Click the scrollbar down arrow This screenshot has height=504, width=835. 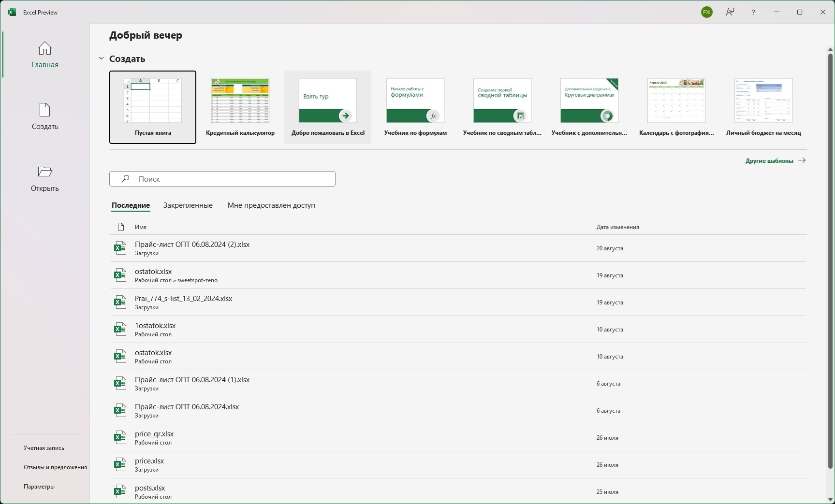[x=831, y=499]
